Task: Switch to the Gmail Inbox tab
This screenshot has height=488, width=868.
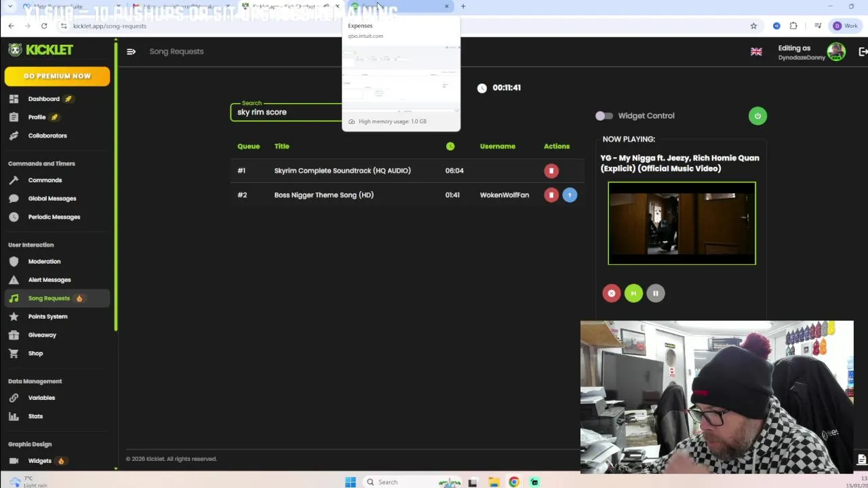Action: pos(181,7)
